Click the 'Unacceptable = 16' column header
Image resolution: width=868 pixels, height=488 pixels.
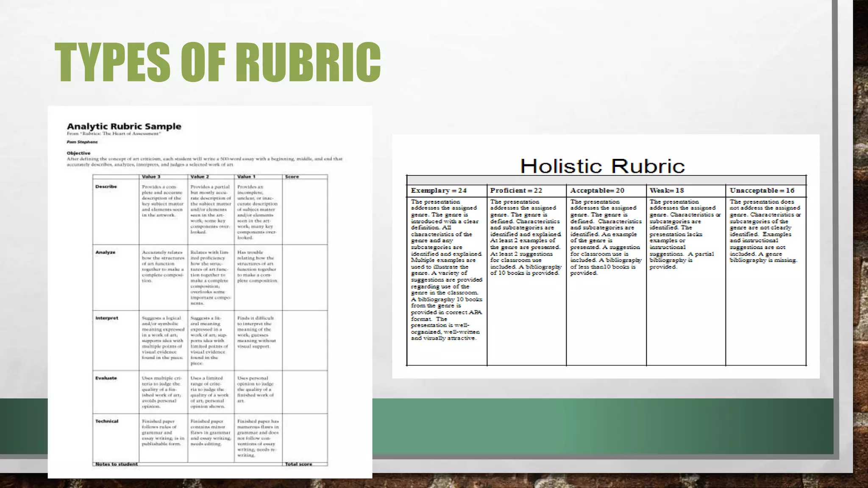[x=762, y=191]
